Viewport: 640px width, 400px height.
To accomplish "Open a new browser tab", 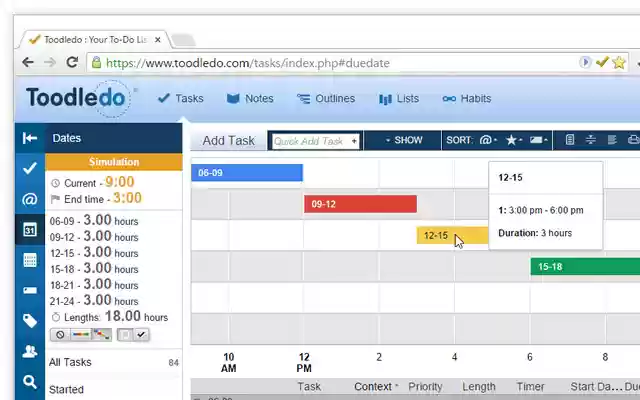I will pos(183,40).
